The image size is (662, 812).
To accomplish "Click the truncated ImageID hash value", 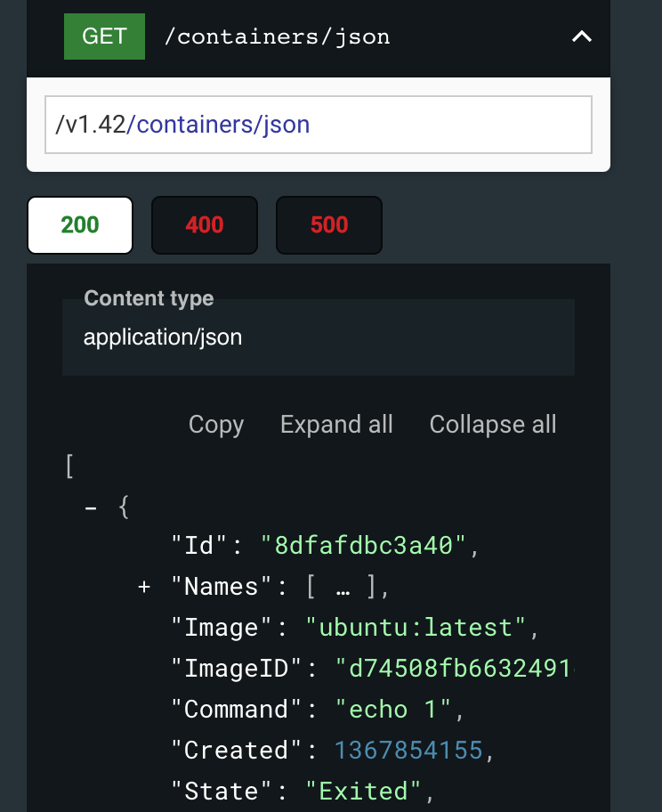I will tap(454, 669).
